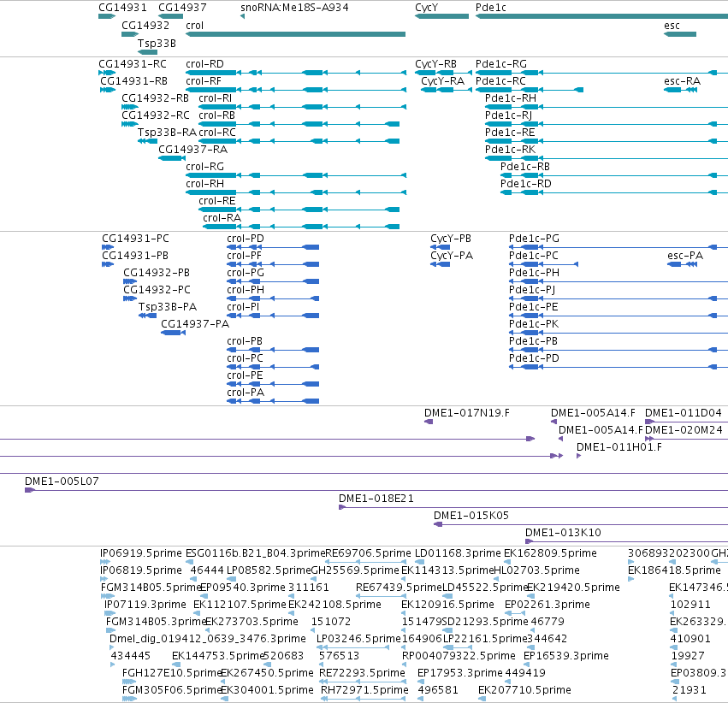Click transcript crol-RH label
728x703 pixels.
coord(204,183)
